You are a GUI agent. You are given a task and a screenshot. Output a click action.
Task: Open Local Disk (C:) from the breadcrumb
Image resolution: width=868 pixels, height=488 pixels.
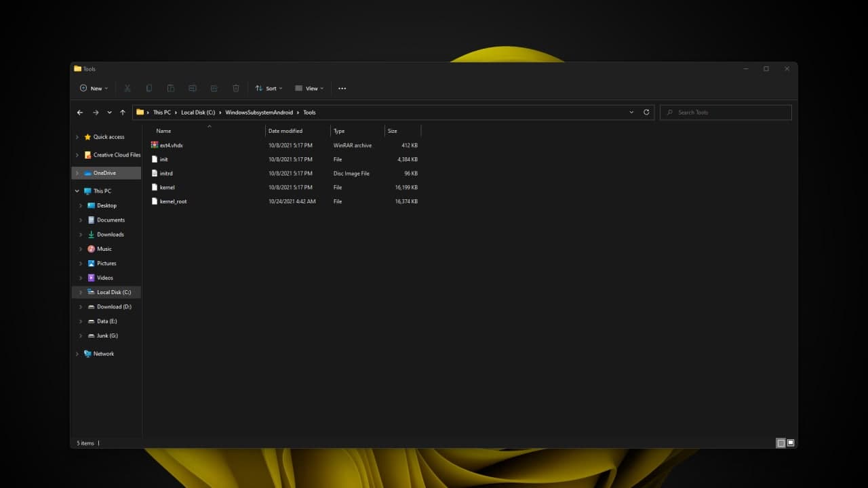(x=198, y=112)
